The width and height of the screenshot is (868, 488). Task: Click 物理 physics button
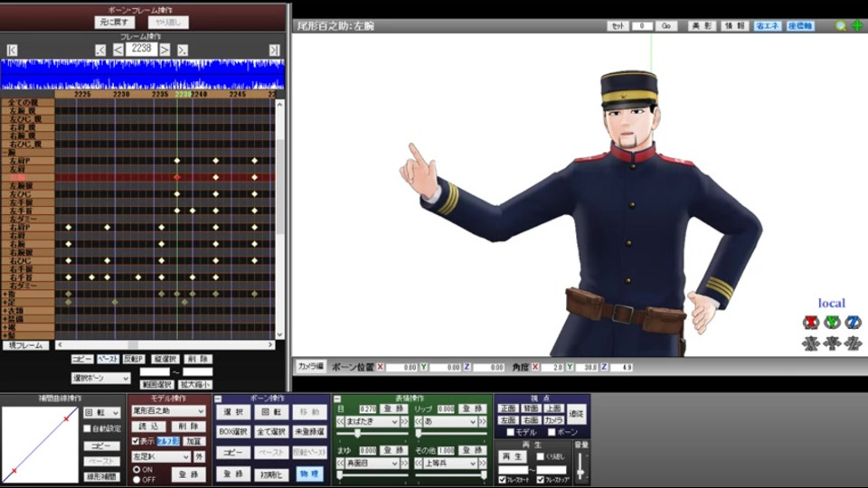(x=309, y=474)
